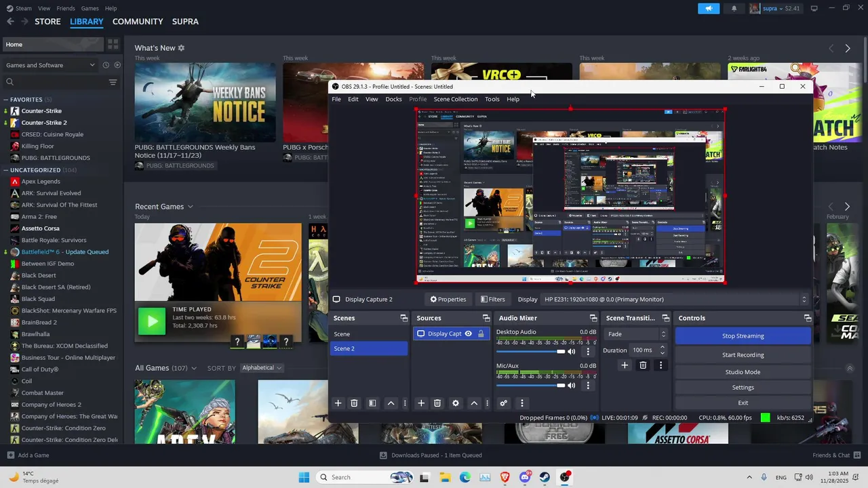868x488 pixels.
Task: Open OBS Tools menu
Action: click(492, 99)
